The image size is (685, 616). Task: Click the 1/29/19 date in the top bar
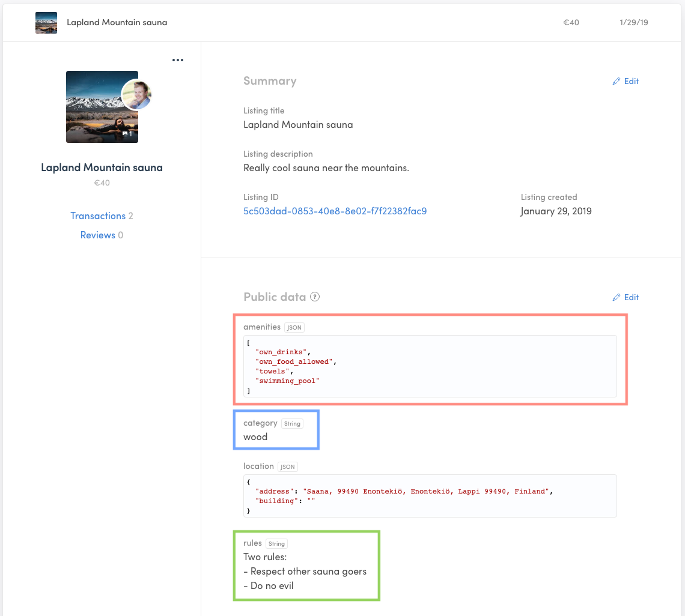tap(635, 22)
